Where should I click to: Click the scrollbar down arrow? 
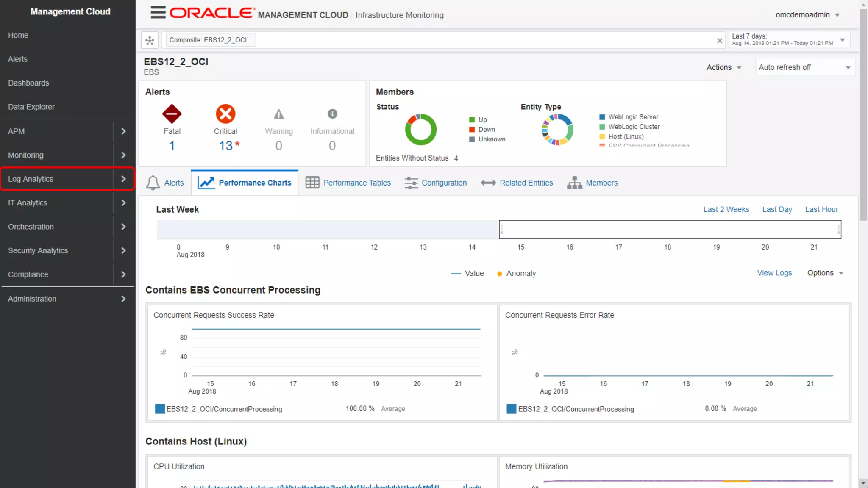coord(863,483)
